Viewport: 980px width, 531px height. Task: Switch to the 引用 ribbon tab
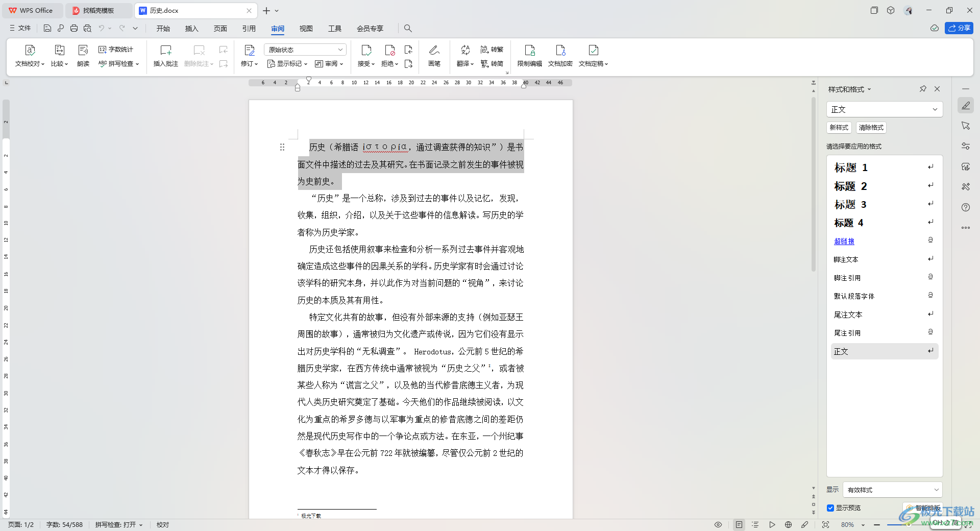point(249,29)
